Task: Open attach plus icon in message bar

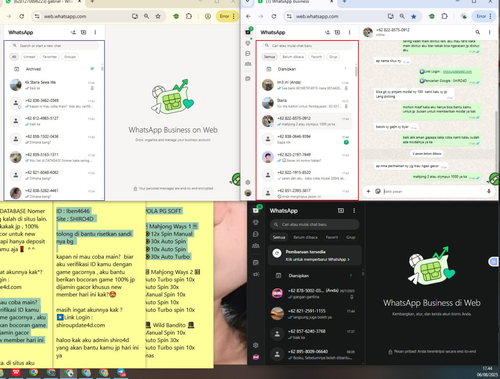Action: 368,191
